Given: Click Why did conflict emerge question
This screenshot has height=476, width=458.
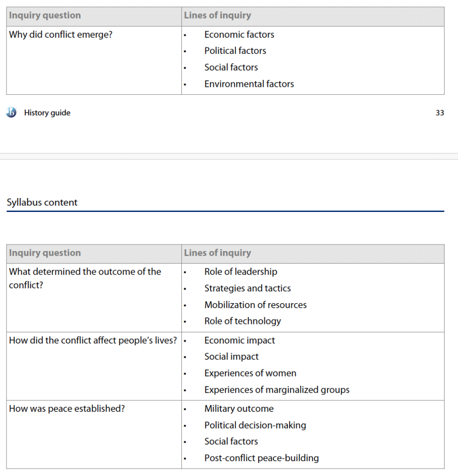Looking at the screenshot, I should (61, 34).
